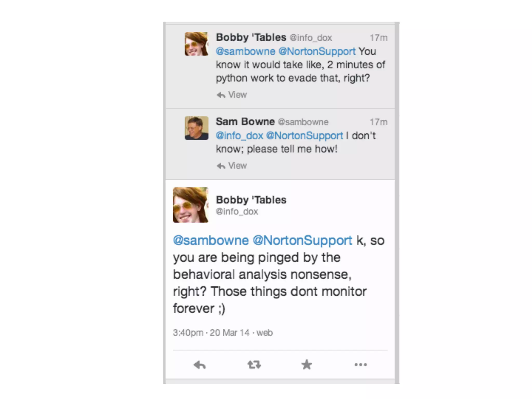The image size is (532, 399).
Task: Click Bobby 'Tables avatar in the top tweet
Action: tap(196, 44)
